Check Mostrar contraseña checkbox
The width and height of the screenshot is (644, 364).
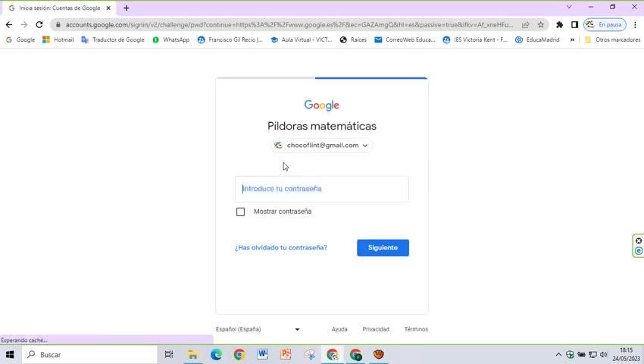tap(240, 212)
